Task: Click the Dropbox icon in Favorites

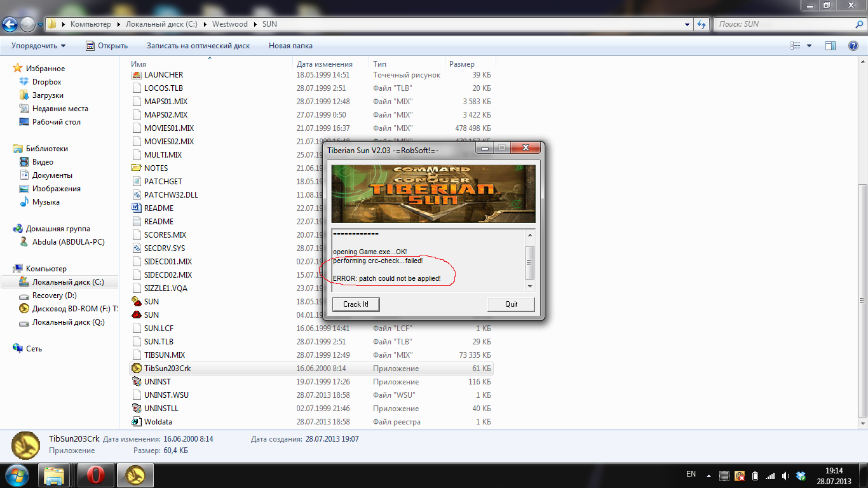Action: (x=24, y=82)
